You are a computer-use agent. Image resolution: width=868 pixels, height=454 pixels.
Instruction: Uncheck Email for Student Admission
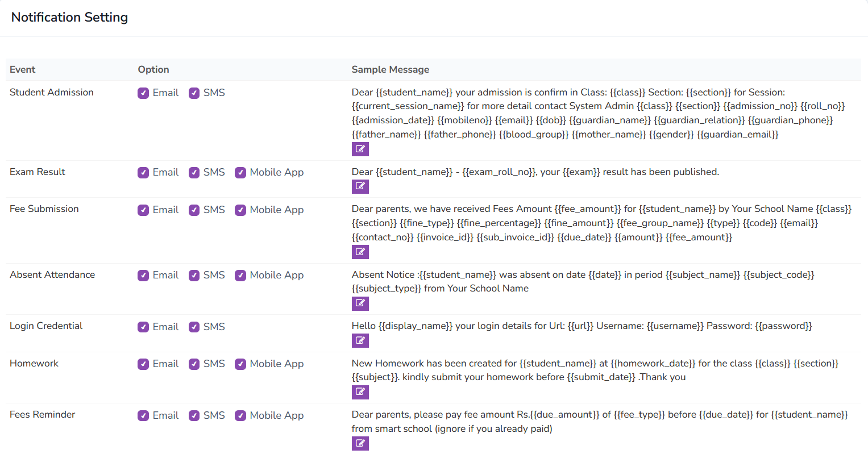(143, 93)
